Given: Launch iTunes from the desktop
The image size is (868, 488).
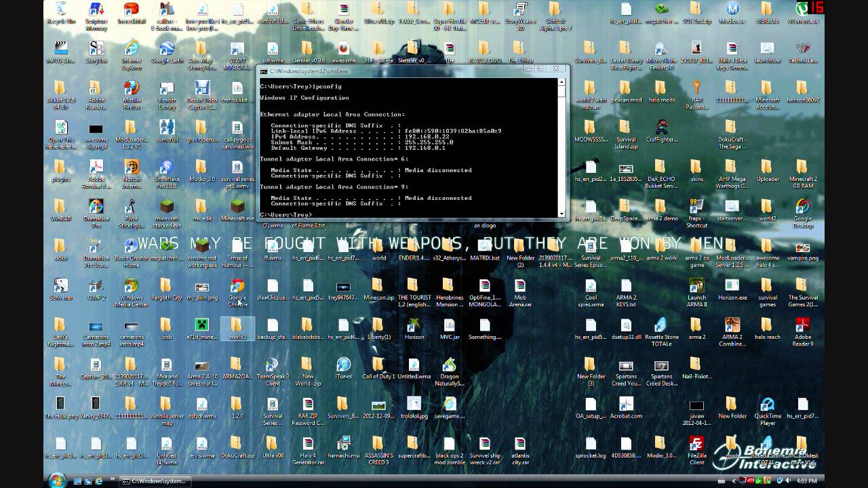Looking at the screenshot, I should (343, 369).
